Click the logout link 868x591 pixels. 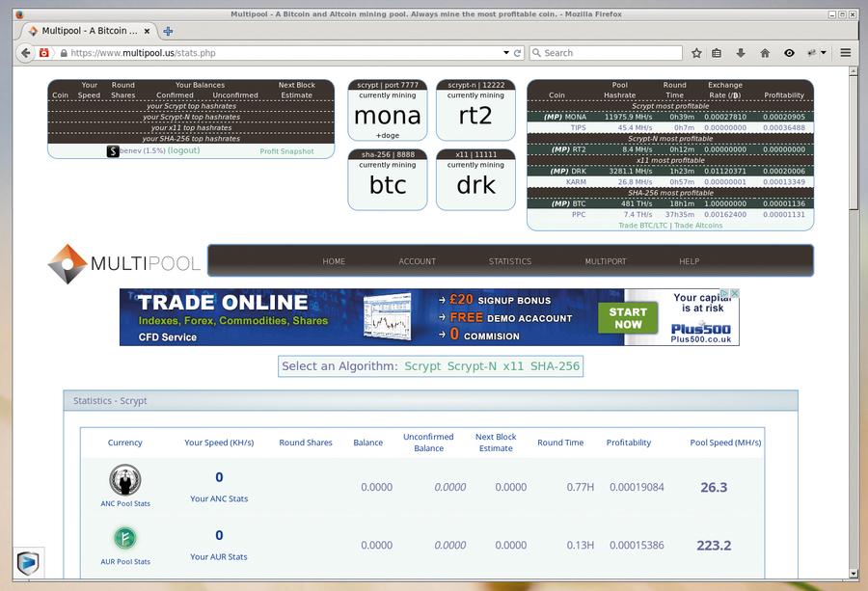pyautogui.click(x=184, y=150)
